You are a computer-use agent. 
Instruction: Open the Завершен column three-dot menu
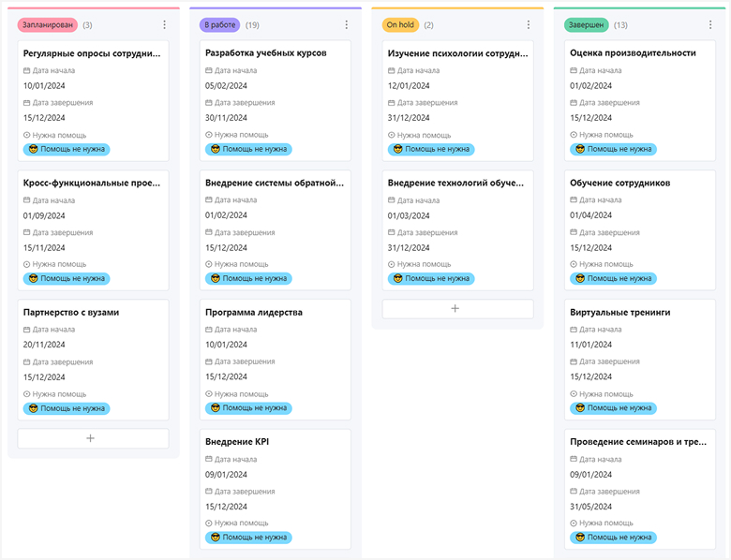(x=710, y=25)
